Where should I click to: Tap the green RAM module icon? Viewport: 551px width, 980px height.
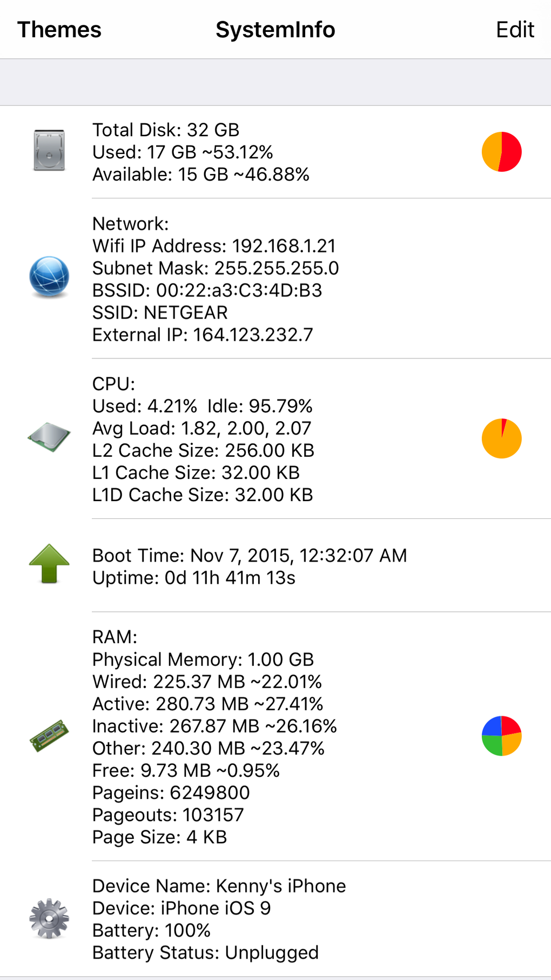[49, 736]
